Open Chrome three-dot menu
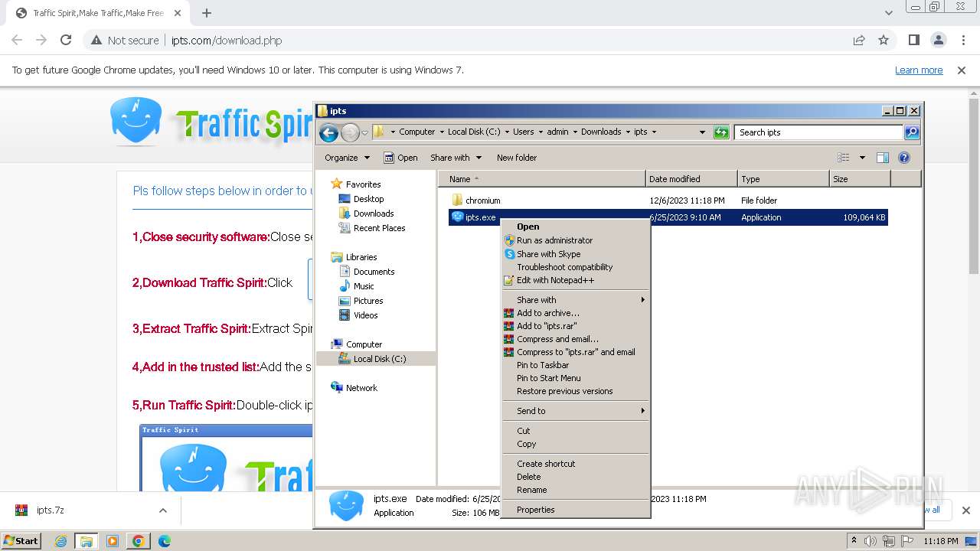Viewport: 980px width, 551px height. (x=962, y=41)
